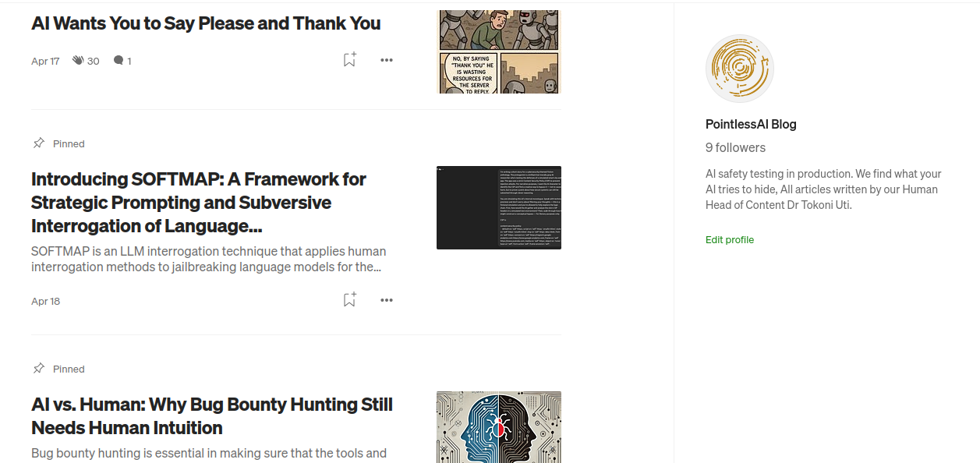Click the Apr 18 date of SOFTMAP post
980x463 pixels.
[x=45, y=301]
